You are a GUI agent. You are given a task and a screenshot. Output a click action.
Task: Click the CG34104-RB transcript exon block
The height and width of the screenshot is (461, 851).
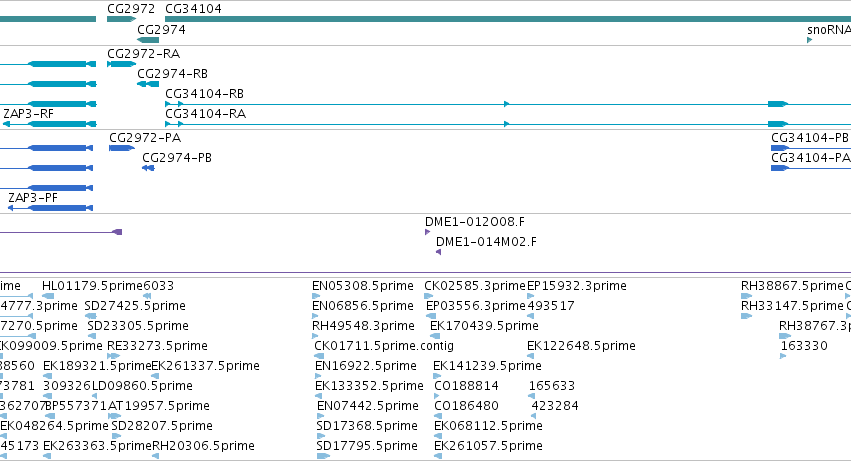pyautogui.click(x=778, y=104)
